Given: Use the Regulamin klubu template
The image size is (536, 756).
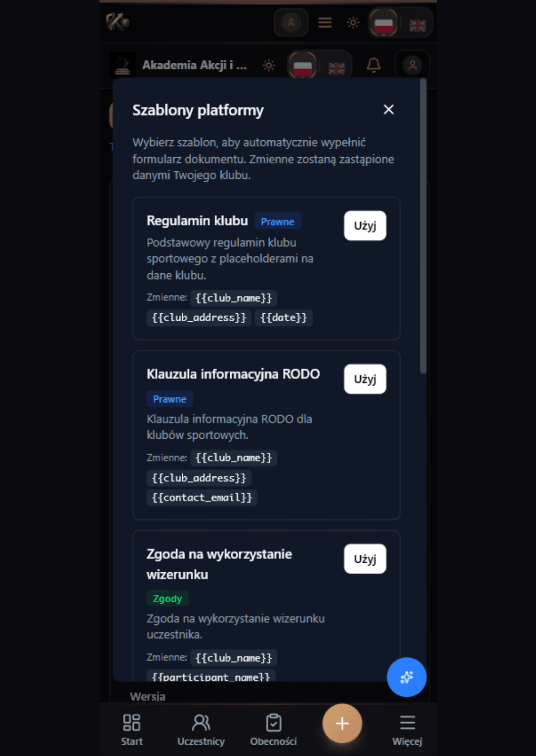Looking at the screenshot, I should pos(365,225).
